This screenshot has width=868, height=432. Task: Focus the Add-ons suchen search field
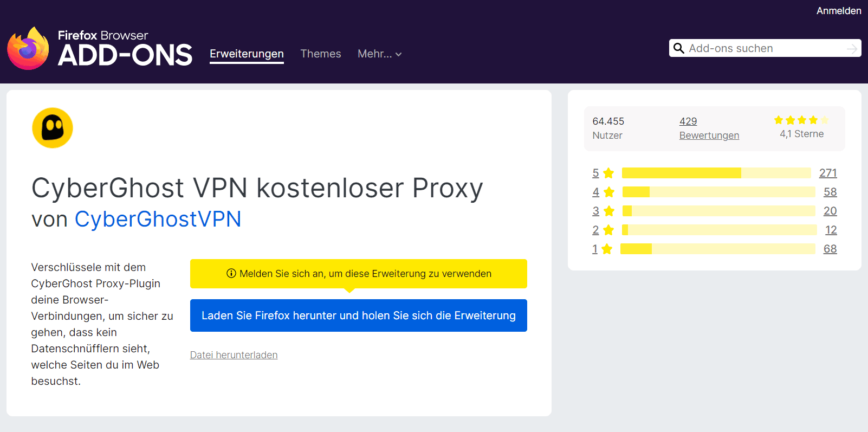click(764, 48)
